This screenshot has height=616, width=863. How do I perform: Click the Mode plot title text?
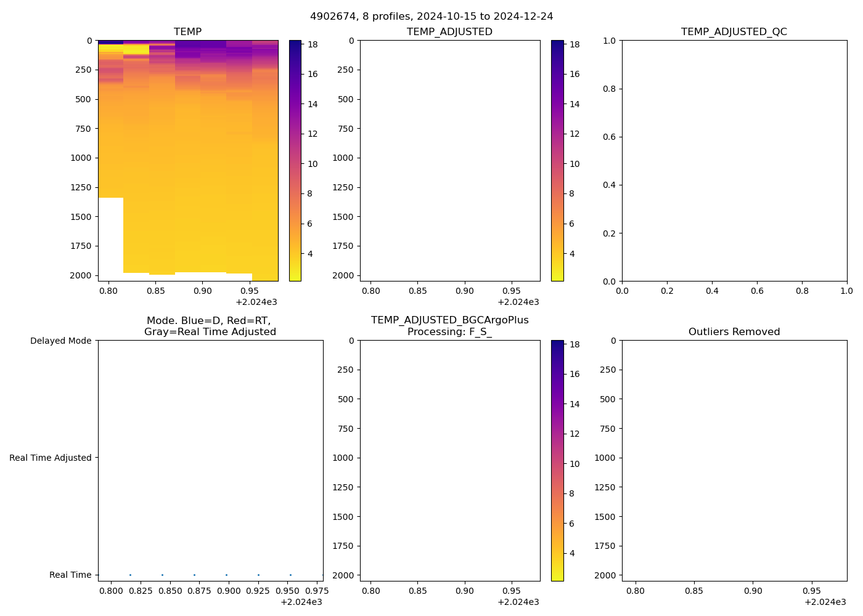(x=210, y=326)
